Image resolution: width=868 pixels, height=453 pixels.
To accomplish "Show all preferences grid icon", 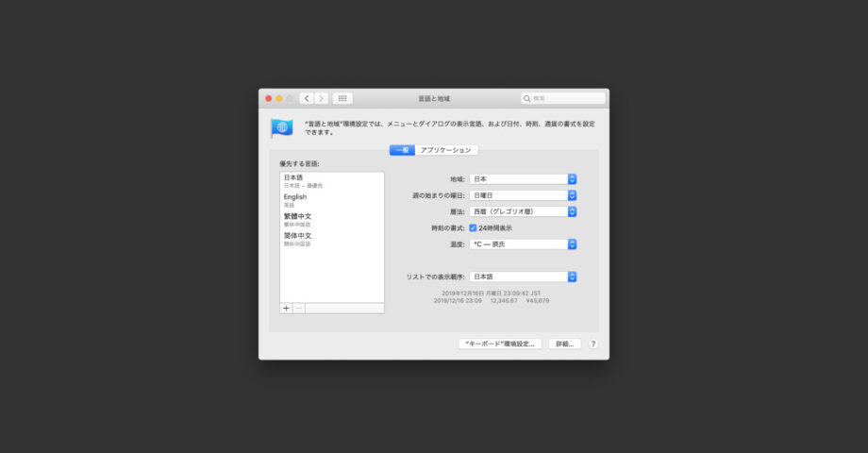I will tap(342, 98).
